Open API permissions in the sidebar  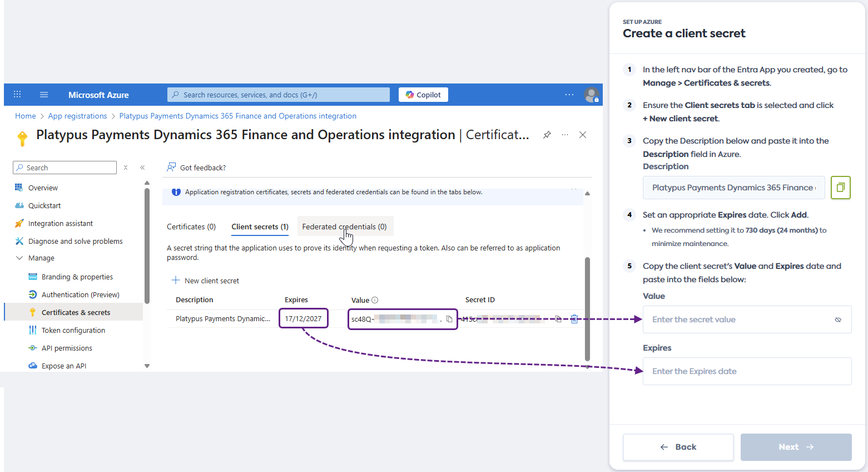click(x=67, y=348)
